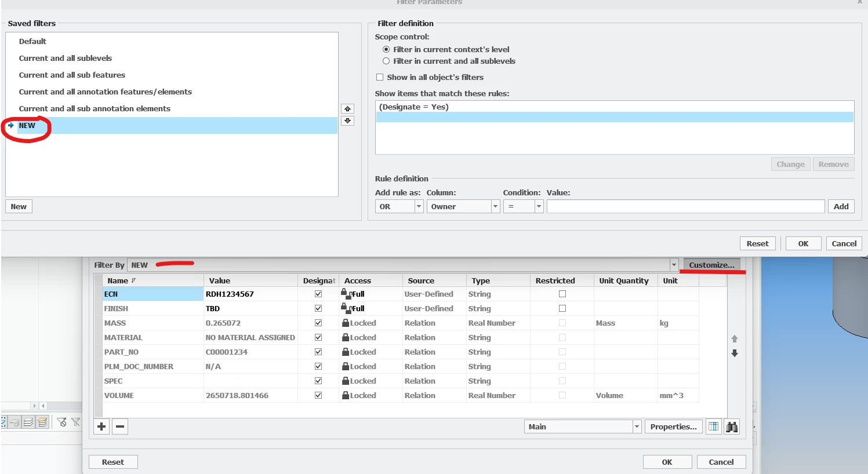Move saved filter down with arrow button
Image resolution: width=868 pixels, height=474 pixels.
[x=347, y=121]
